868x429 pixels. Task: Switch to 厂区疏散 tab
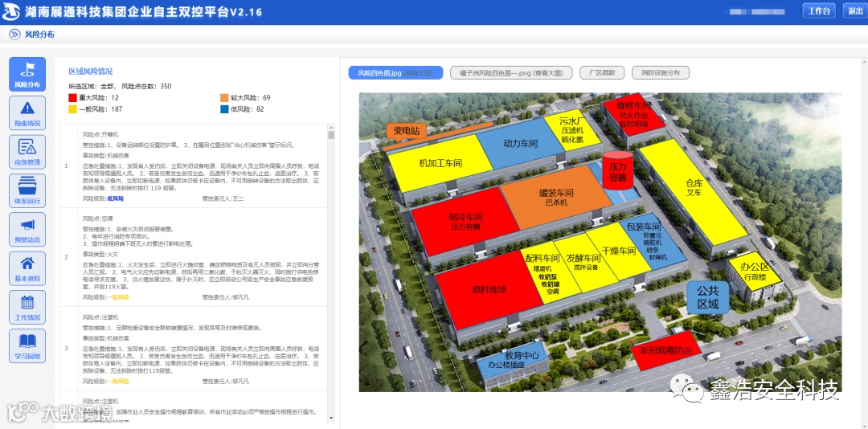tap(602, 72)
